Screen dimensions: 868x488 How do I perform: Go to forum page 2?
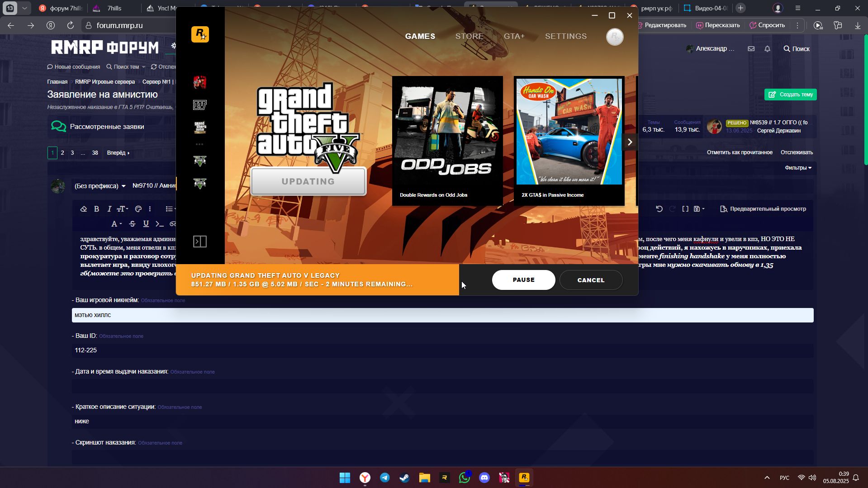pos(62,153)
